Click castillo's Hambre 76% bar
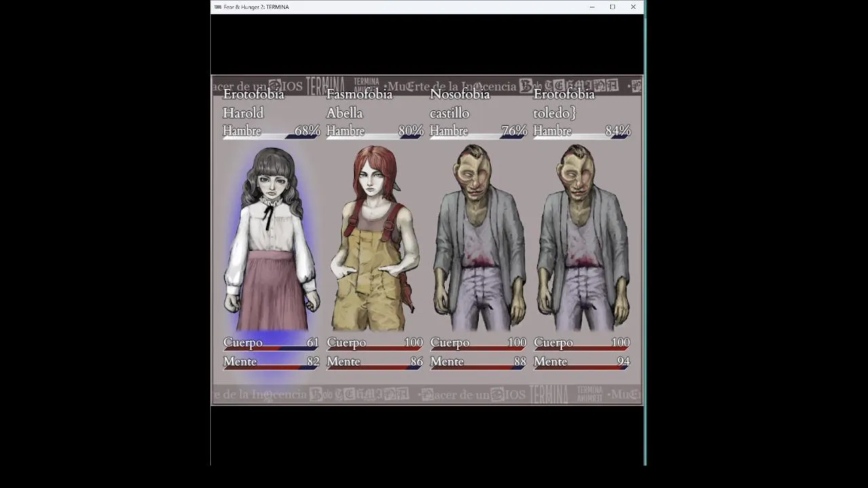 pos(478,131)
